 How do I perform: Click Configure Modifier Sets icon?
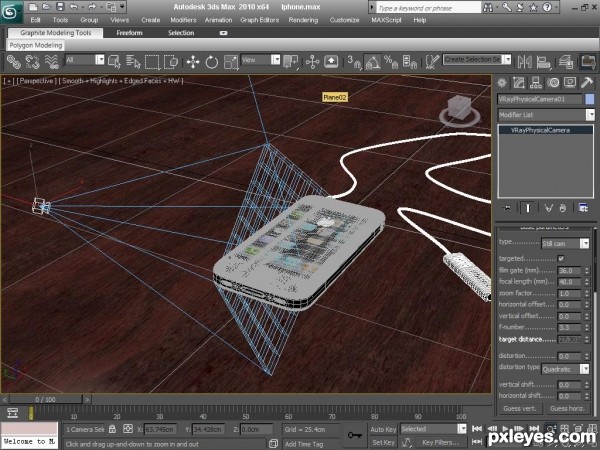[583, 208]
